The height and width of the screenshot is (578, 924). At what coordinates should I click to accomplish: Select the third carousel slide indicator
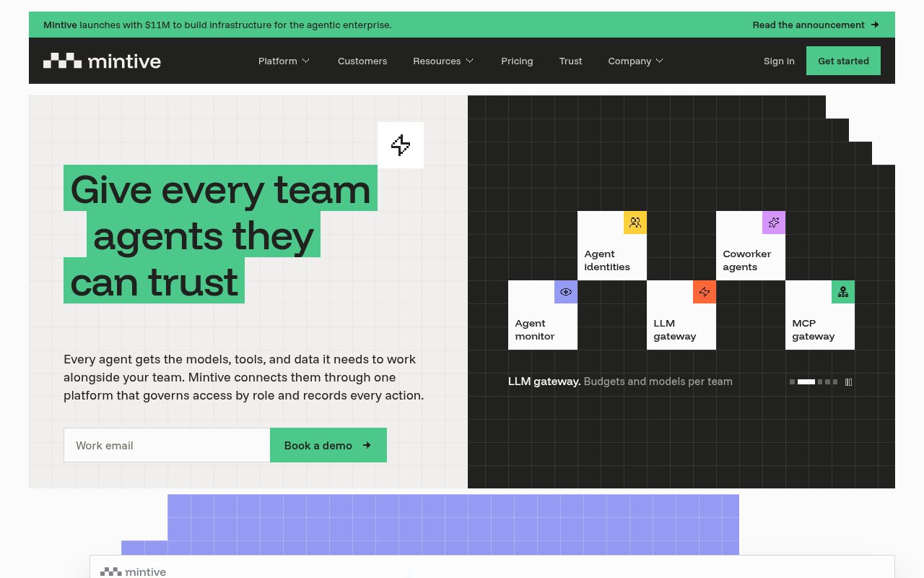(x=820, y=381)
